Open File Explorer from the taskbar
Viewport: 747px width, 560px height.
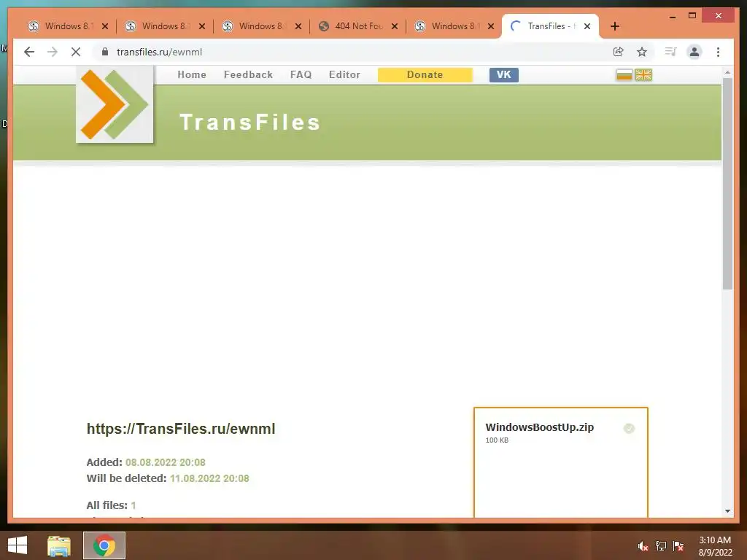pos(59,545)
